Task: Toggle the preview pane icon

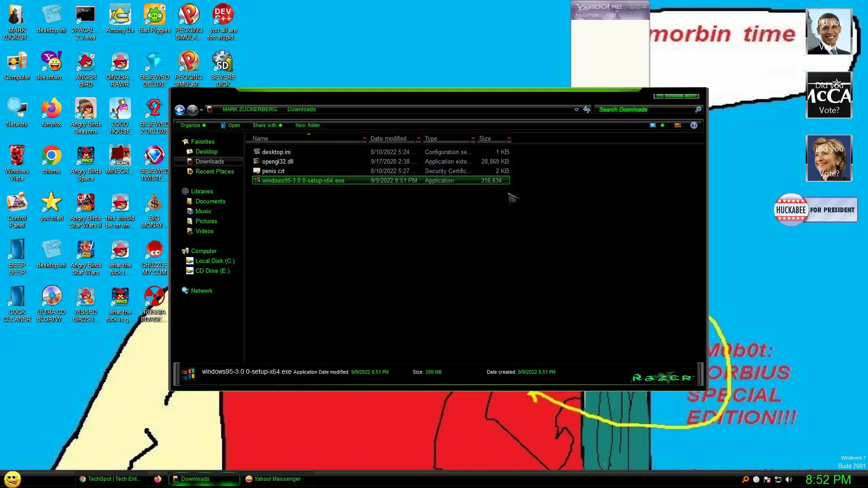Action: pos(677,125)
